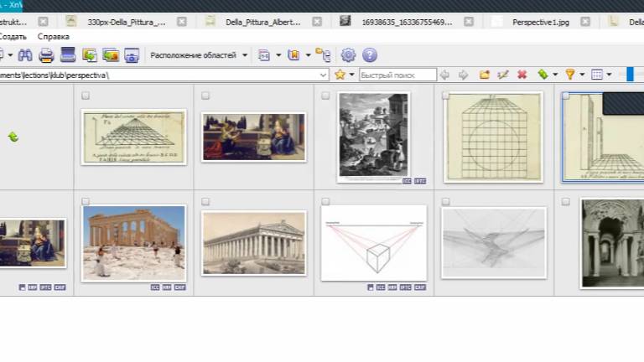This screenshot has height=362, width=644.
Task: Open the favorites star dropdown arrow
Action: coord(352,75)
